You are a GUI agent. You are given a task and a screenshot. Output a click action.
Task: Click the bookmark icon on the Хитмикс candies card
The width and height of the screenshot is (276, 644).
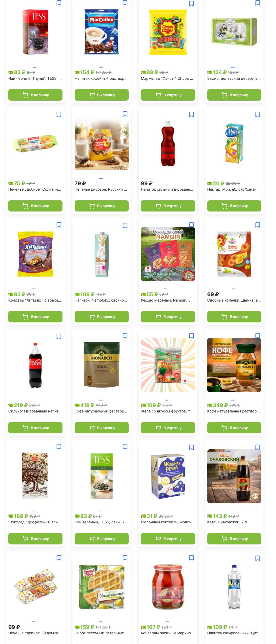[59, 225]
